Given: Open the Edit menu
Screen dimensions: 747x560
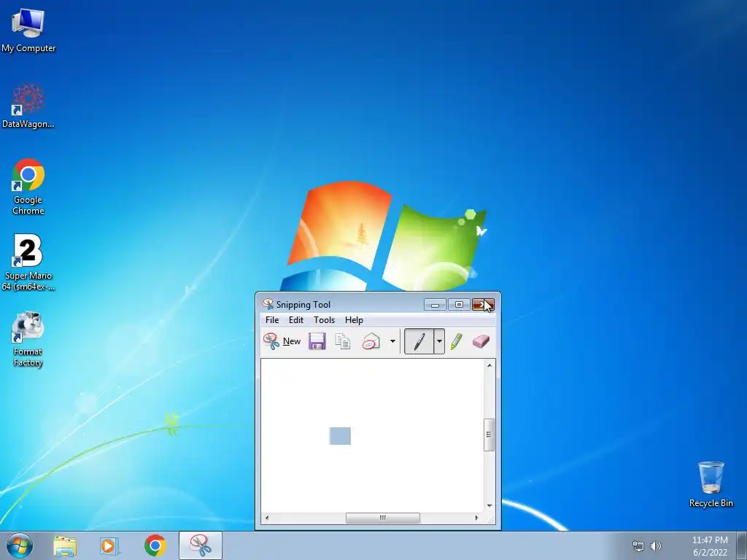Looking at the screenshot, I should click(296, 320).
